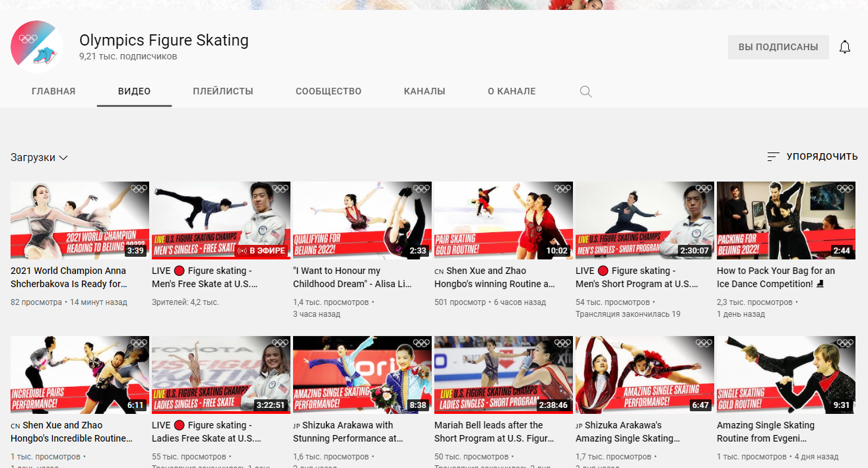Click the Alisa Liu "Qualifying for Beijing 2022" thumbnail
This screenshot has width=868, height=468.
point(362,220)
